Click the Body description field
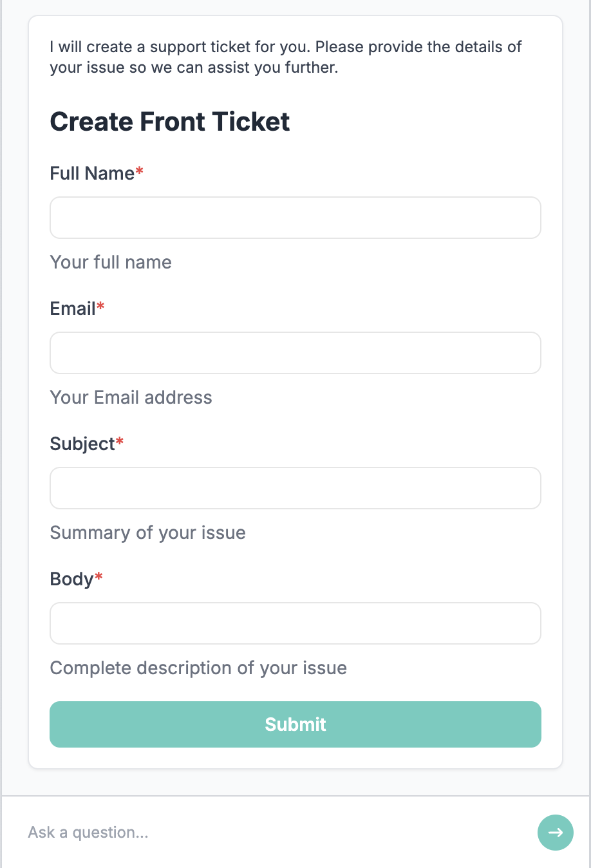 click(x=295, y=623)
